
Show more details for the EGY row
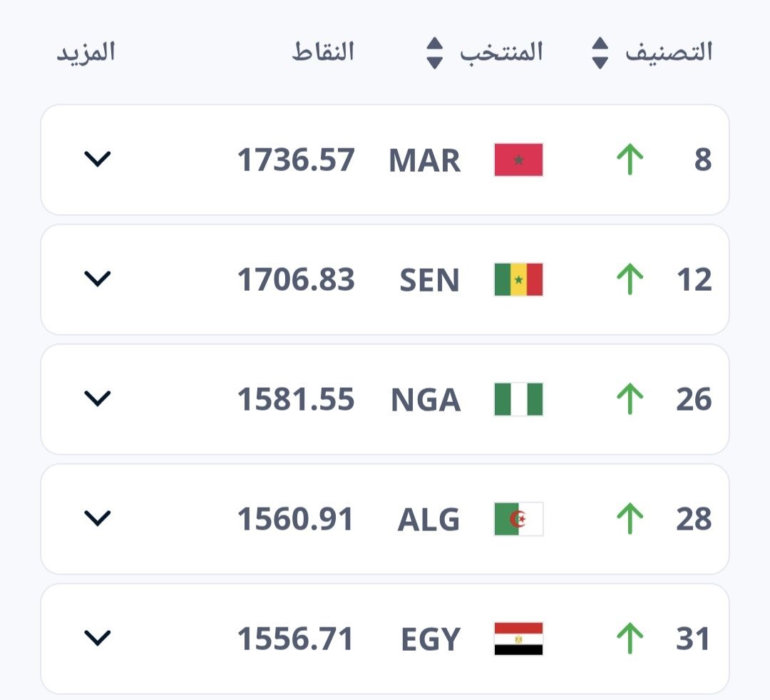(x=98, y=638)
